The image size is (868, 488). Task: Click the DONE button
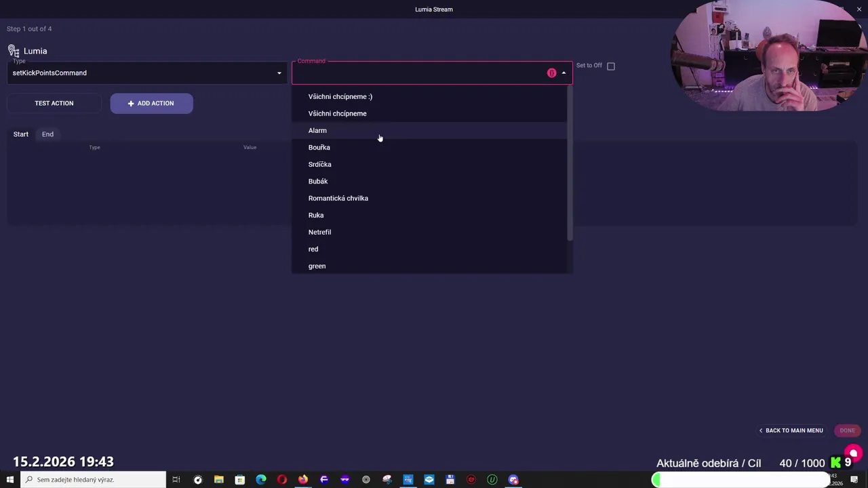848,430
